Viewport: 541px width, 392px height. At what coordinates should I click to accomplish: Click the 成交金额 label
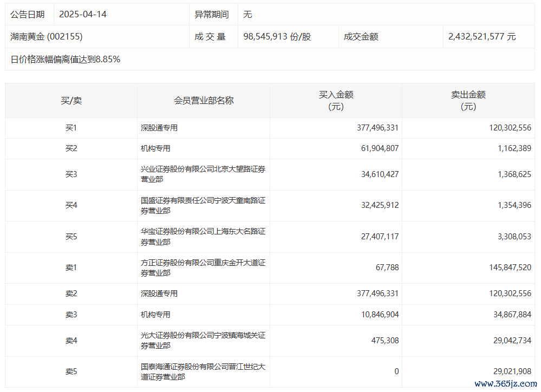click(x=361, y=37)
